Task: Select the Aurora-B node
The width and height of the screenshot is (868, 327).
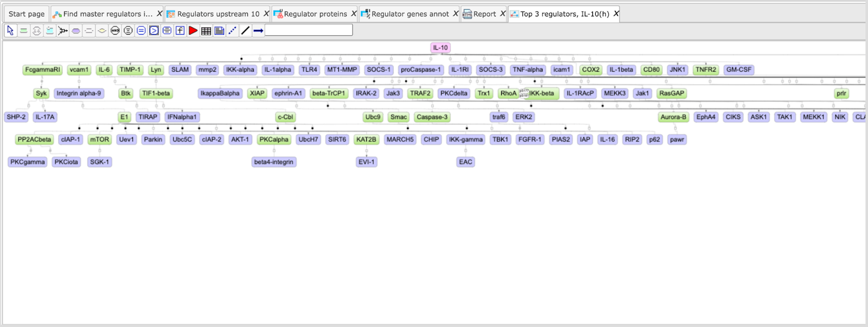Action: tap(673, 117)
